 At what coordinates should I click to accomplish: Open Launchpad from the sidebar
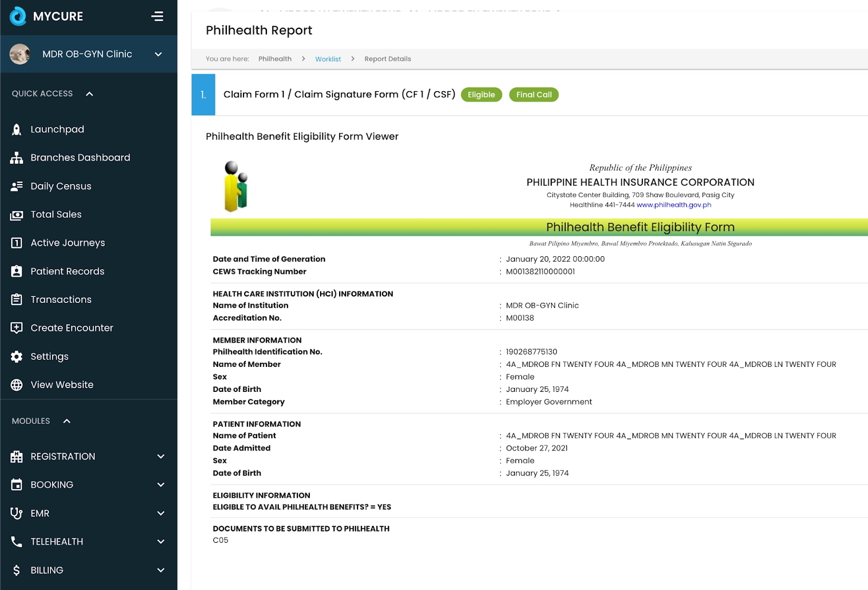(58, 129)
